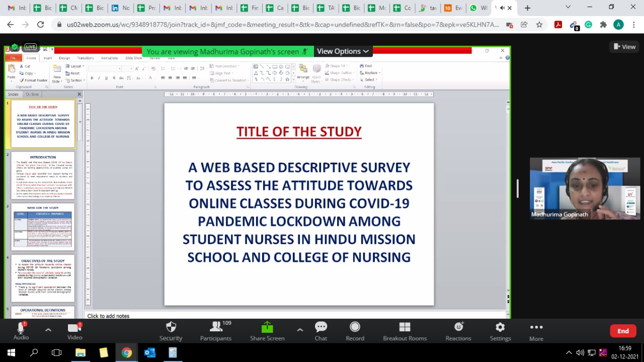Click the Chrome address bar URL
This screenshot has height=362, width=644.
click(283, 25)
